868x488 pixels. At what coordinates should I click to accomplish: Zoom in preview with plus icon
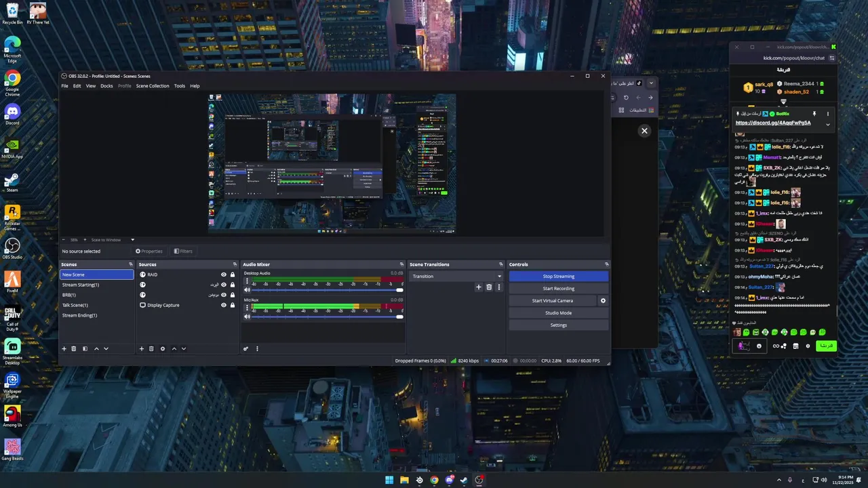coord(85,239)
